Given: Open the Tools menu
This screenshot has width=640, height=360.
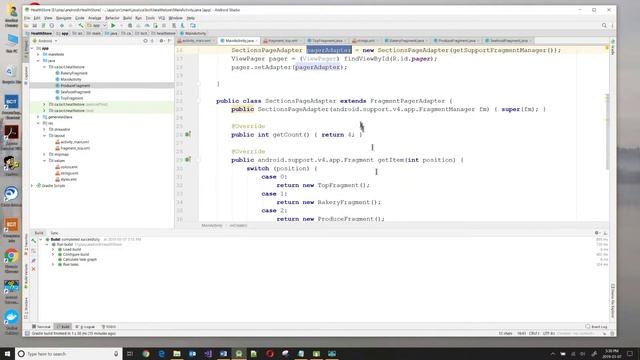Looking at the screenshot, I should click(150, 18).
